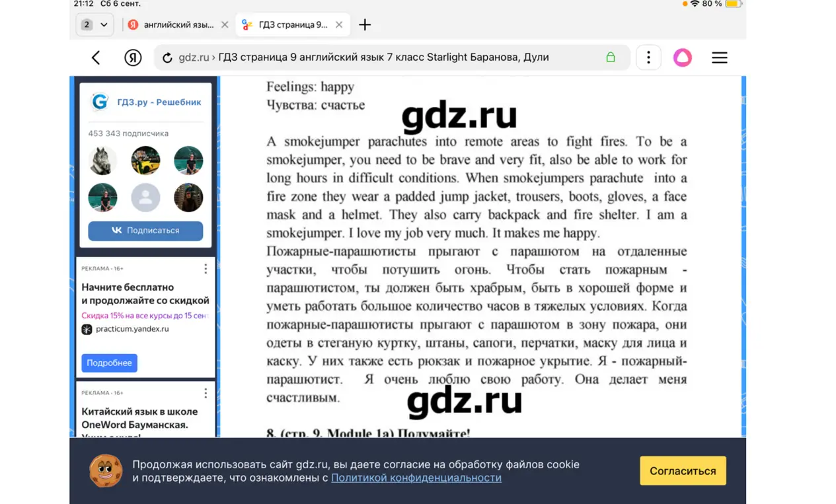
Task: Switch to the 'английский язы...' tab
Action: [178, 24]
